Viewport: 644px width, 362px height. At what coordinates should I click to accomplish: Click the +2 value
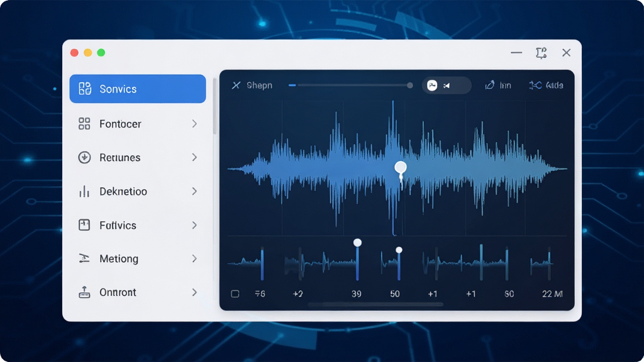click(297, 294)
